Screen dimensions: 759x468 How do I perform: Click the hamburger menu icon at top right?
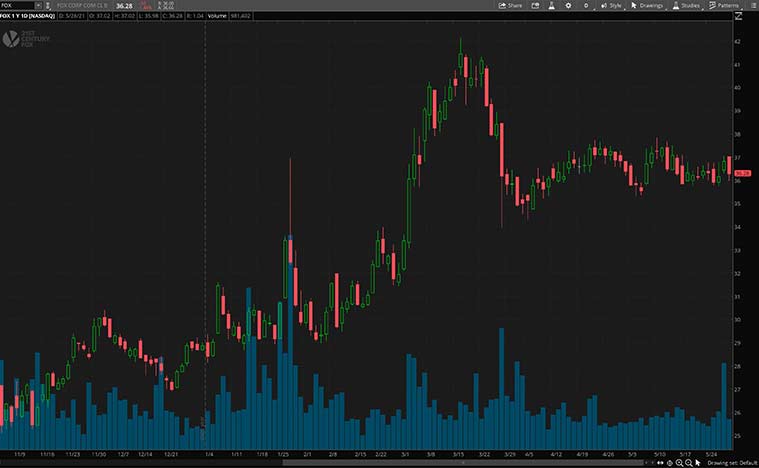[x=752, y=5]
